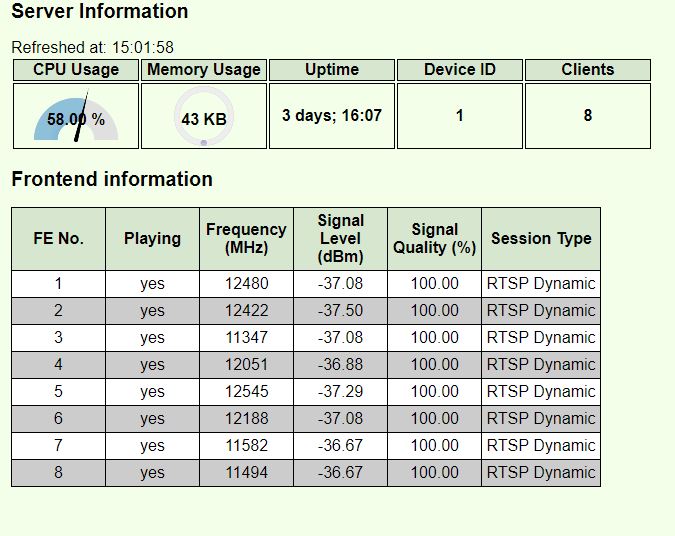675x536 pixels.
Task: Click the CPU Usage gauge icon
Action: pyautogui.click(x=76, y=116)
